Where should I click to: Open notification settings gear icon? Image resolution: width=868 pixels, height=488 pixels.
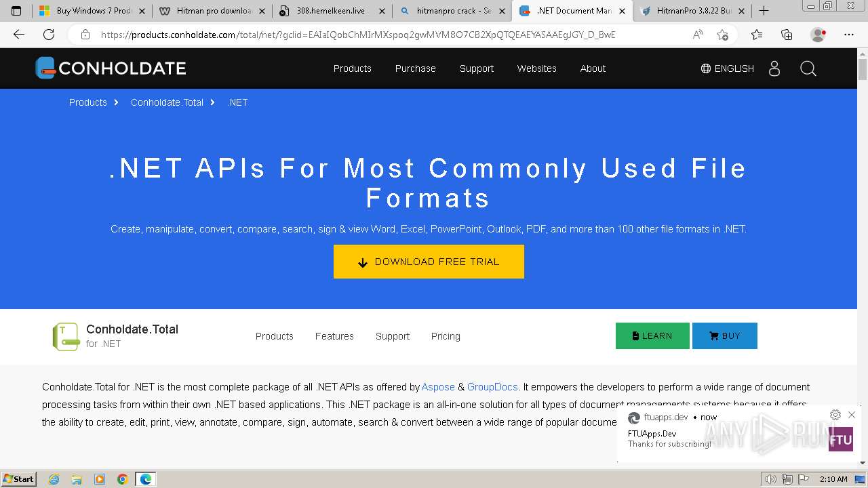pos(835,415)
